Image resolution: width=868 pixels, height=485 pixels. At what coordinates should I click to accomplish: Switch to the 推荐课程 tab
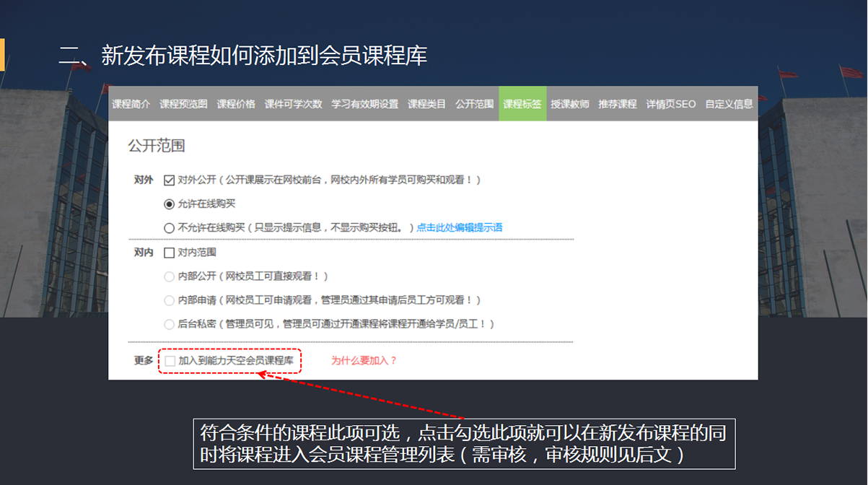tap(618, 104)
